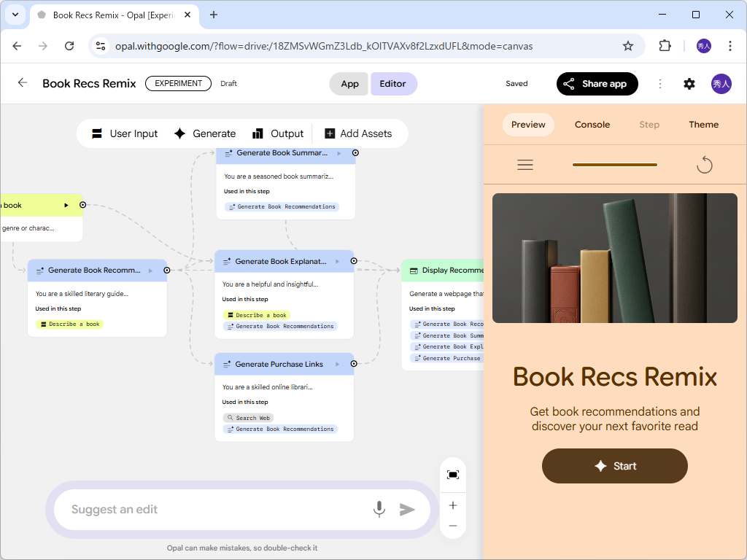Send the edit suggestion with the arrow icon
The image size is (747, 560).
tap(406, 510)
